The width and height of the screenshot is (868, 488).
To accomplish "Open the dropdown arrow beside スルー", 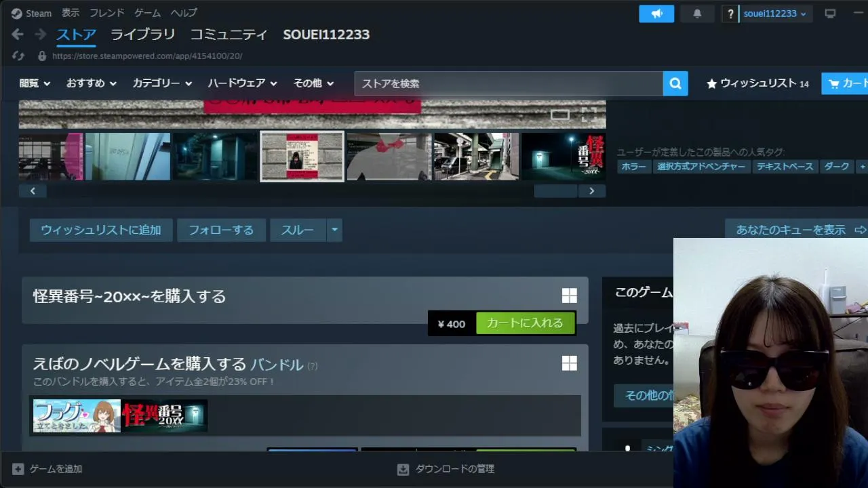I will click(x=334, y=230).
